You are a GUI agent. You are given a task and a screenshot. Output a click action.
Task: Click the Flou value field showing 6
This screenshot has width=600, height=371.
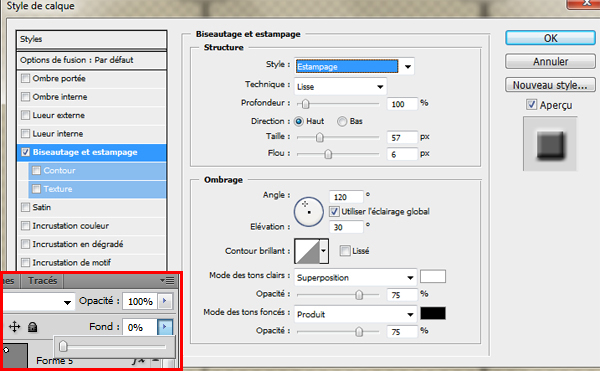(402, 155)
